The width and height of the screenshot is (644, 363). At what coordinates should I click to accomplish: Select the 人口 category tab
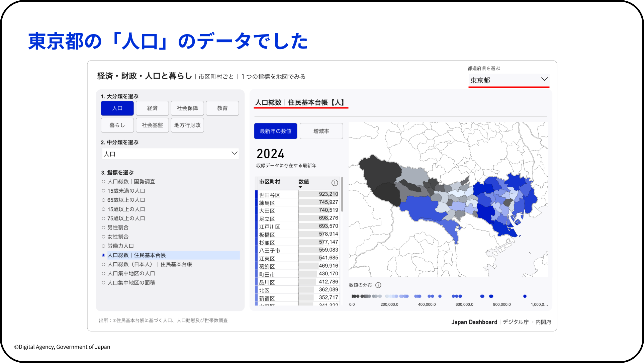(117, 108)
